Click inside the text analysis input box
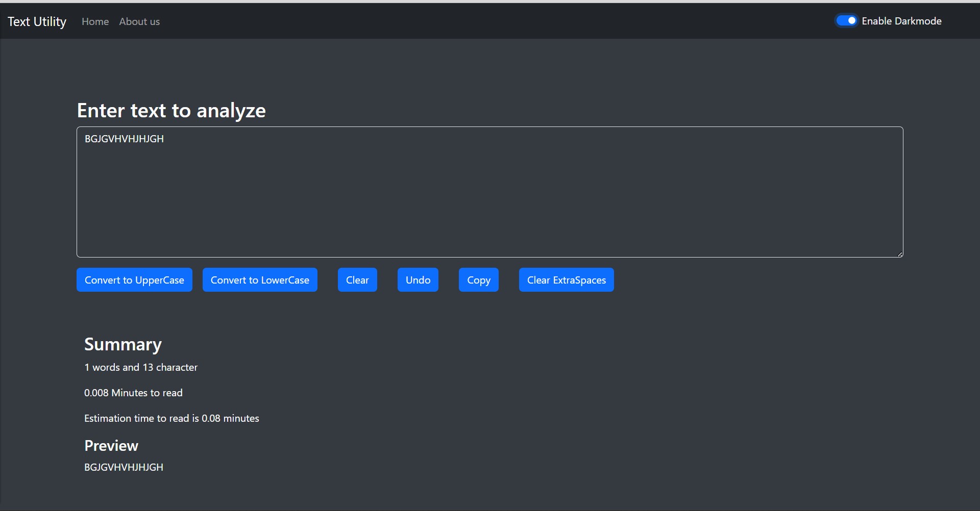This screenshot has width=980, height=511. 489,192
